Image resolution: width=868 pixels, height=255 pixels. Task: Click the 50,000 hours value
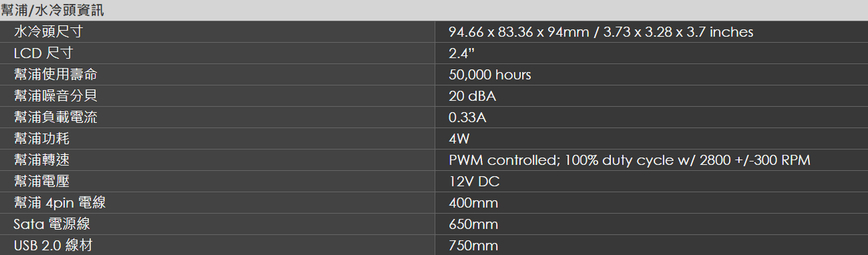pos(490,75)
